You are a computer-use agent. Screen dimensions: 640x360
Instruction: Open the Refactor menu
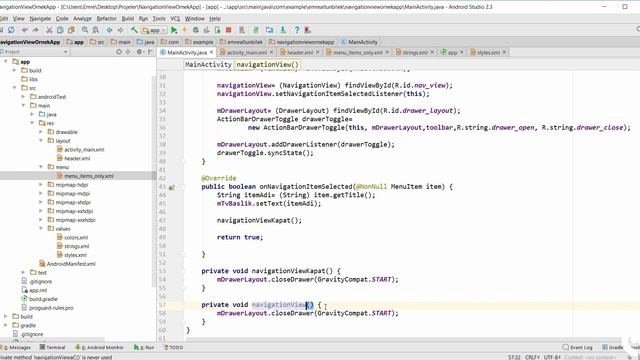coord(107,18)
